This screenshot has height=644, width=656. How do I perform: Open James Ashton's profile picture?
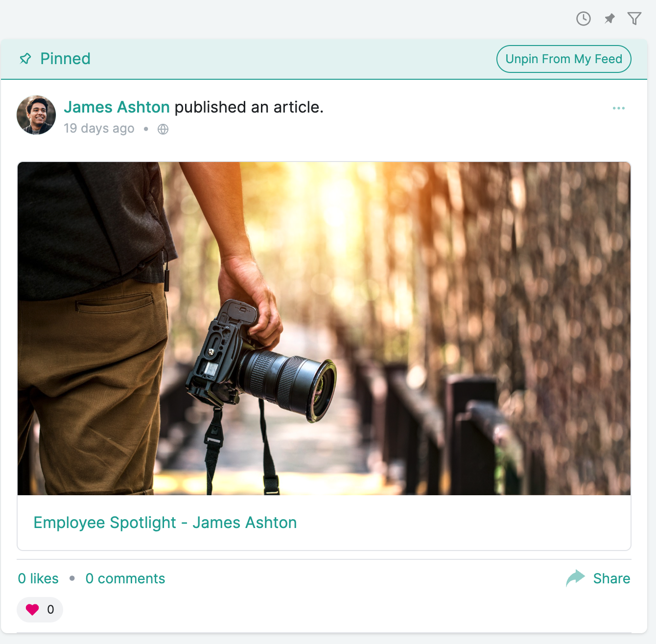(36, 115)
